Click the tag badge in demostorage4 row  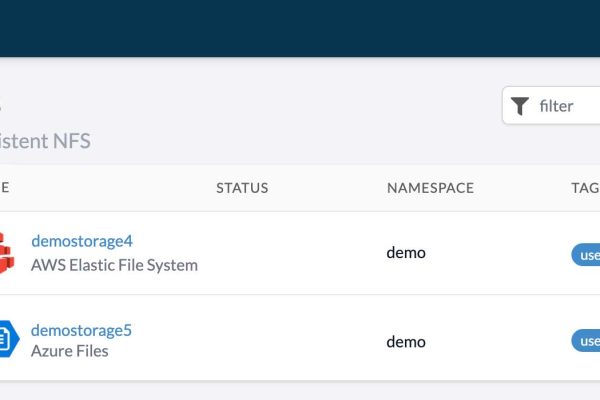586,255
